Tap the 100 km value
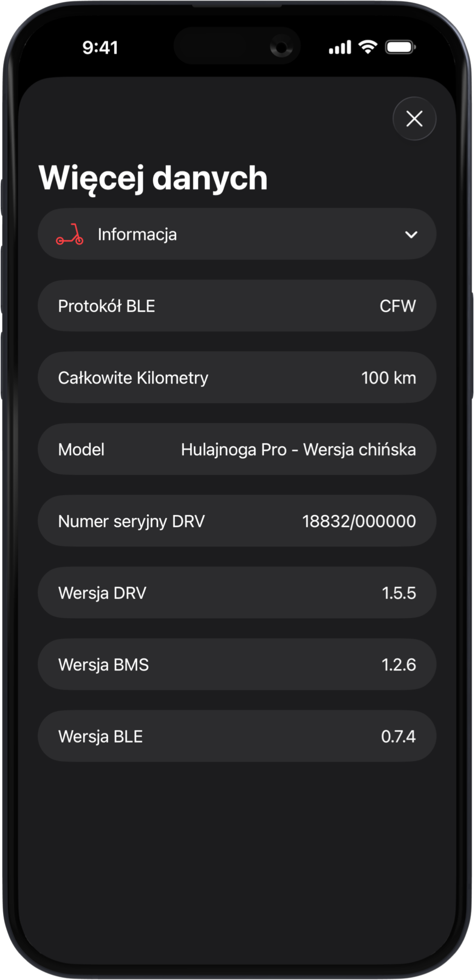Screen dimensions: 474x980 388,378
